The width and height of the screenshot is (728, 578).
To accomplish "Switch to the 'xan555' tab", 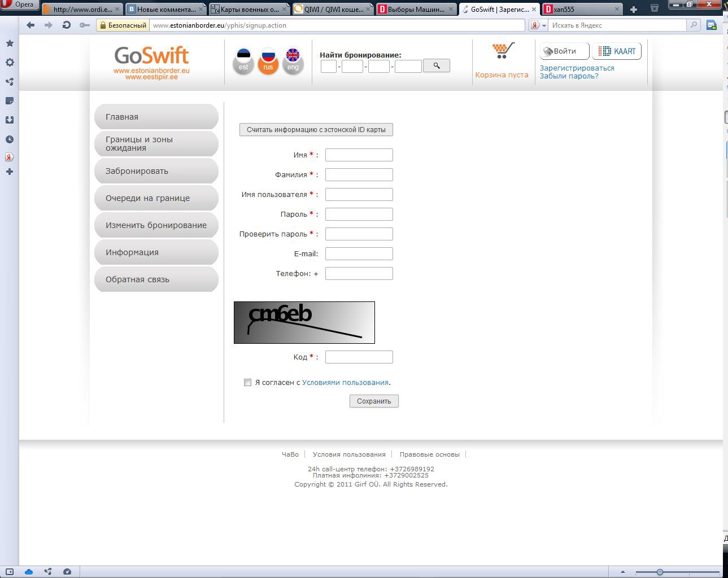I will click(582, 10).
